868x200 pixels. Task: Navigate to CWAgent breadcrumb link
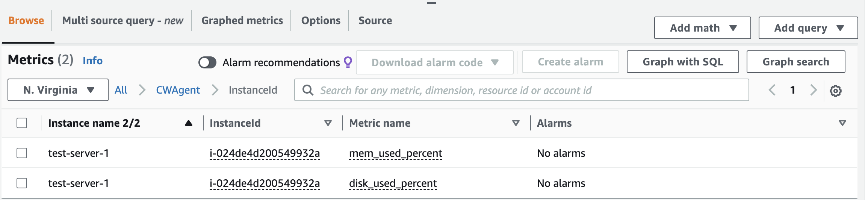(x=178, y=90)
